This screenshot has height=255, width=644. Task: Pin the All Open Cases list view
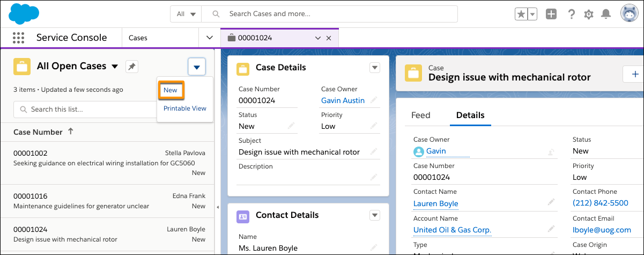(131, 67)
